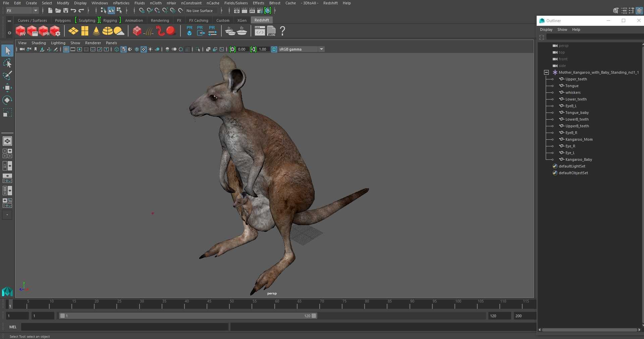Click the Open scene folder icon
644x339 pixels.
[58, 11]
